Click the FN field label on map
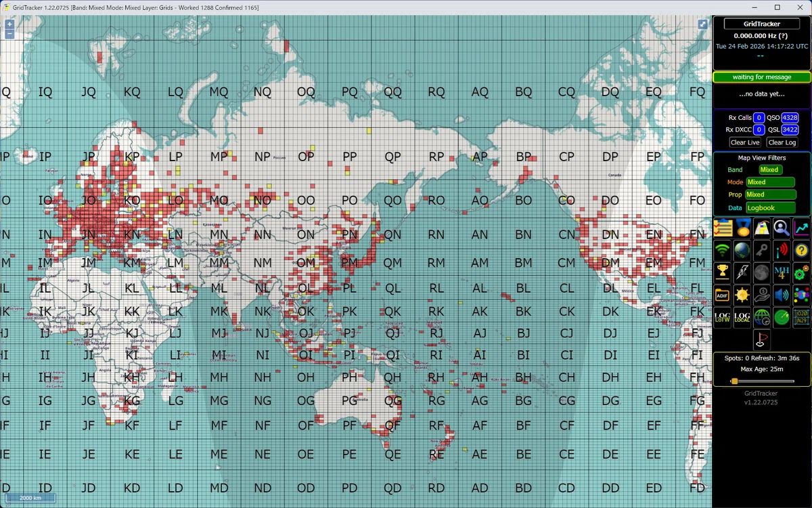 pyautogui.click(x=697, y=235)
